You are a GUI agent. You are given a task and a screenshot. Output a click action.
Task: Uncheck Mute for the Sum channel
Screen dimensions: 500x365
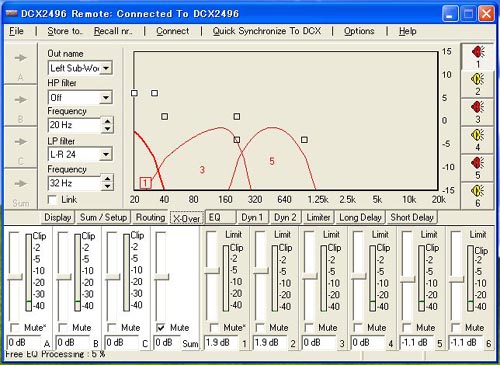pos(161,328)
